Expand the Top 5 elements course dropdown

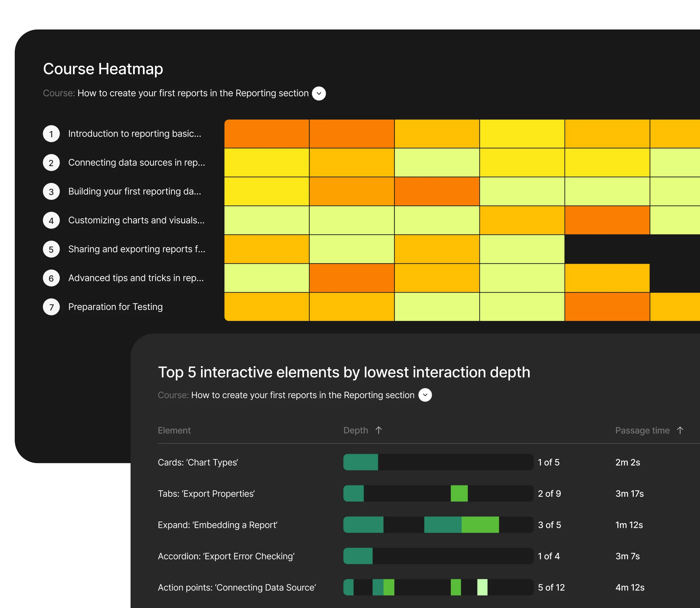tap(425, 395)
